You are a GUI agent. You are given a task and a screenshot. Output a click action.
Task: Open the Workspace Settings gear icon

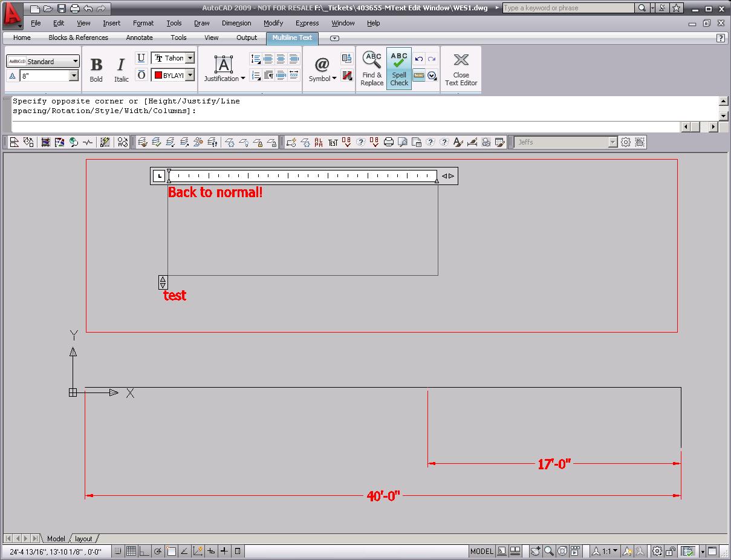pos(626,142)
